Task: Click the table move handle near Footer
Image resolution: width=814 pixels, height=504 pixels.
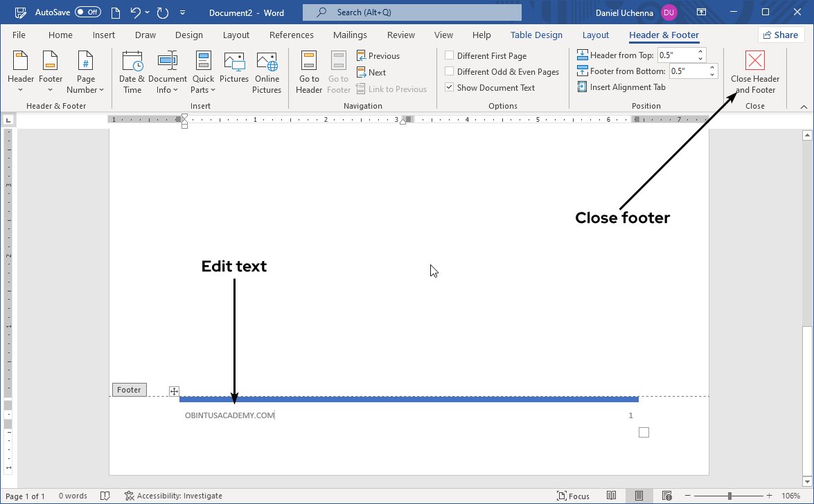Action: click(x=175, y=392)
